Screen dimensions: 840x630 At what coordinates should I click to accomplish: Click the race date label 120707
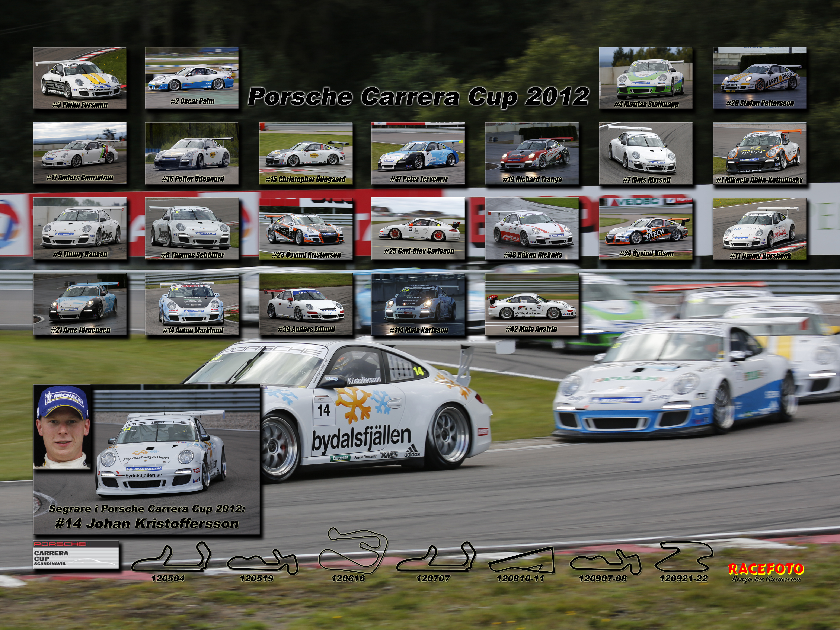point(433,578)
